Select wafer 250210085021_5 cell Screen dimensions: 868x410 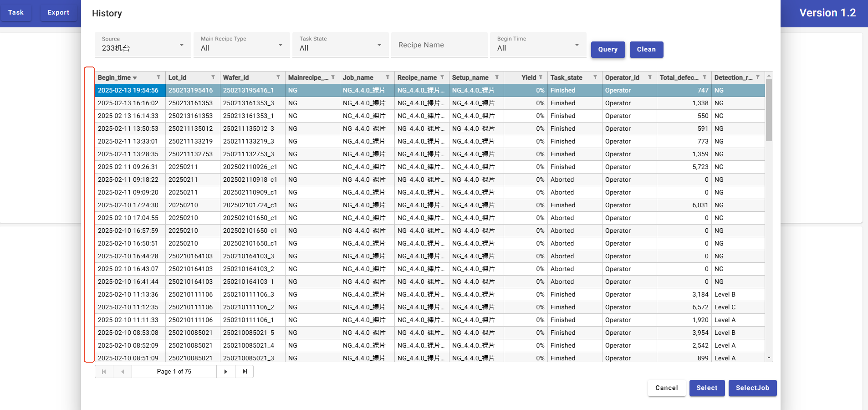pyautogui.click(x=253, y=333)
